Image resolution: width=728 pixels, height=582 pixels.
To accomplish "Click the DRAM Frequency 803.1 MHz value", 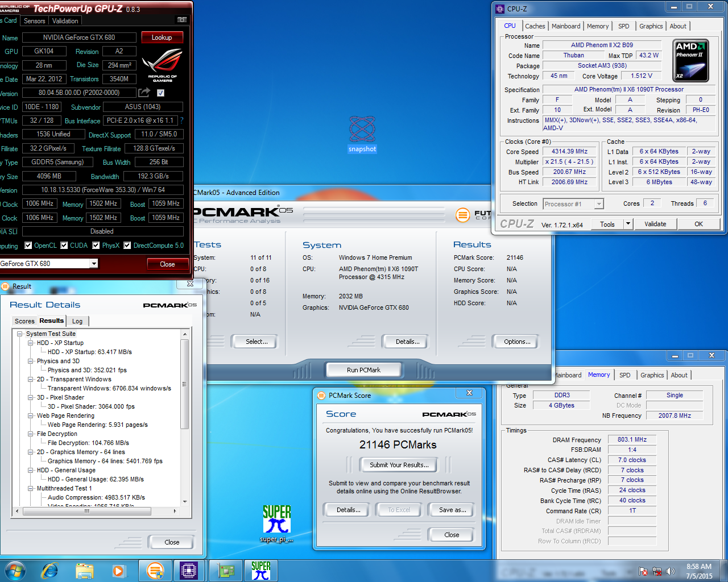I will click(x=632, y=439).
